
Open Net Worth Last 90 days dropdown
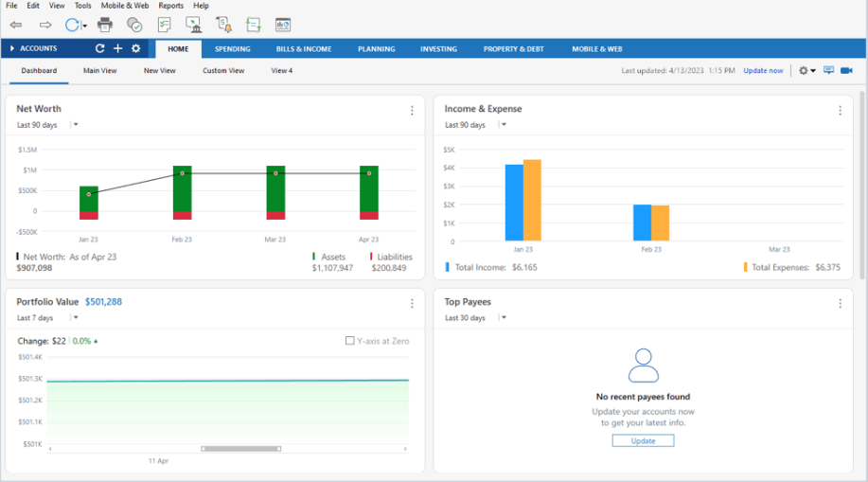pos(76,125)
